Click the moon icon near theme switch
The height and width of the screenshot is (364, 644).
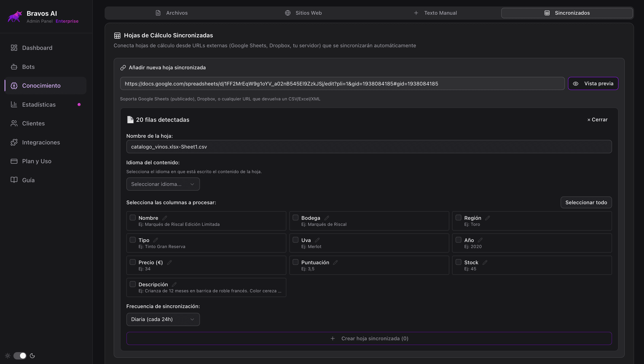[32, 356]
